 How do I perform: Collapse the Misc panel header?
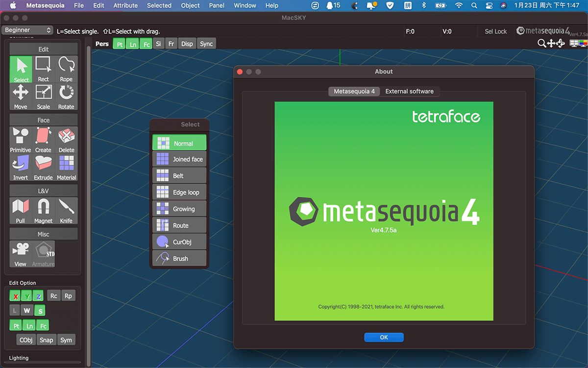pyautogui.click(x=44, y=234)
